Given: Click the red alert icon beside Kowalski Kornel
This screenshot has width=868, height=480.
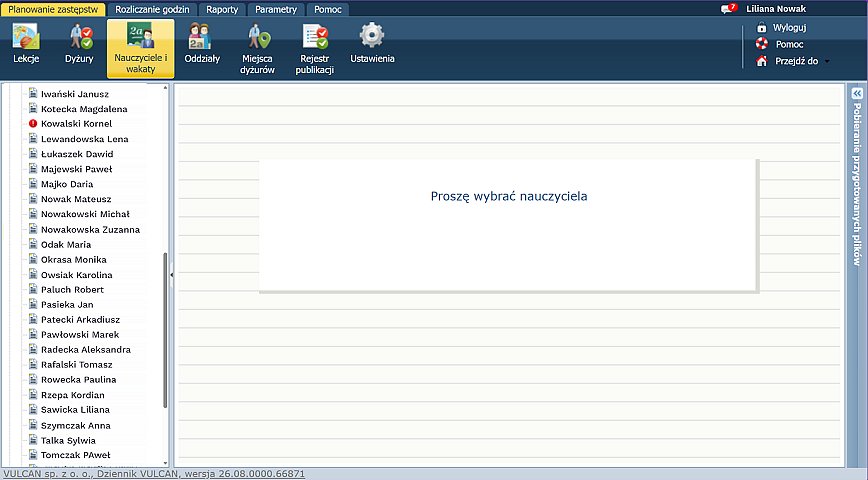Looking at the screenshot, I should click(33, 123).
